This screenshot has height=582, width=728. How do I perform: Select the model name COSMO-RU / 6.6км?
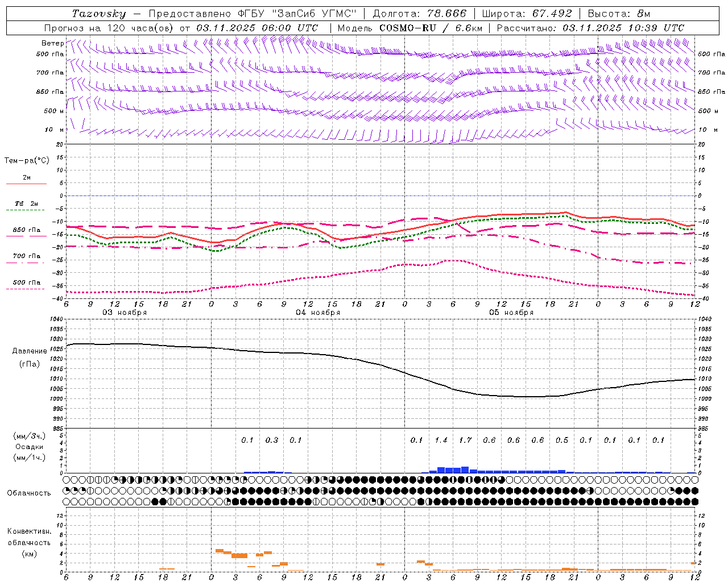coord(431,28)
